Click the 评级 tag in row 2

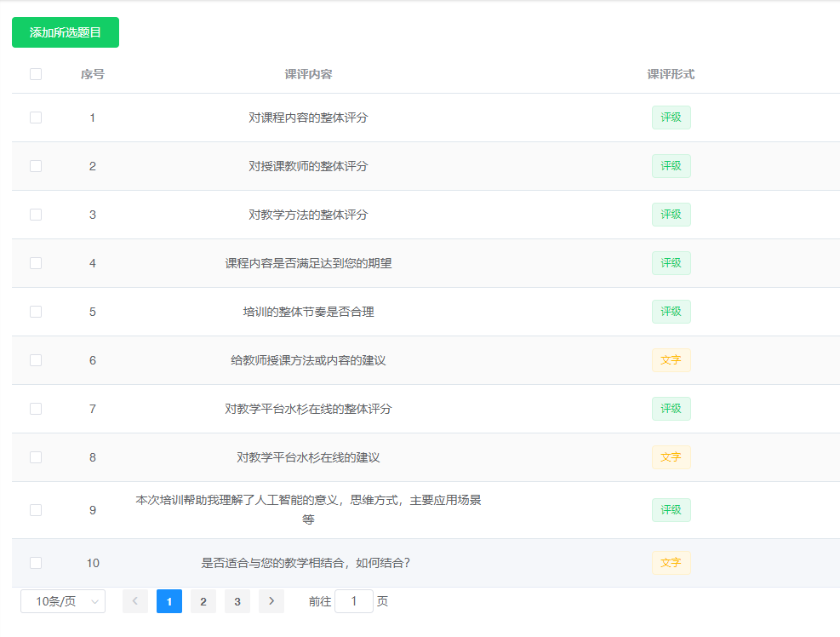pyautogui.click(x=671, y=166)
